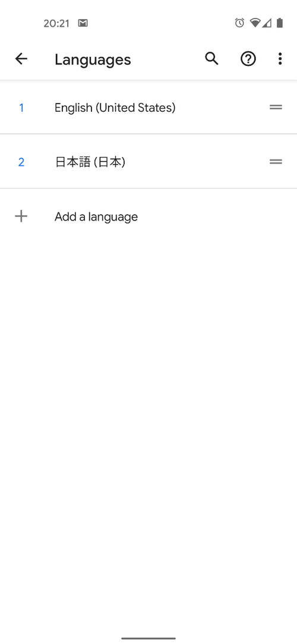Tap the bottom navigation gesture pill
This screenshot has height=644, width=297.
tap(148, 638)
